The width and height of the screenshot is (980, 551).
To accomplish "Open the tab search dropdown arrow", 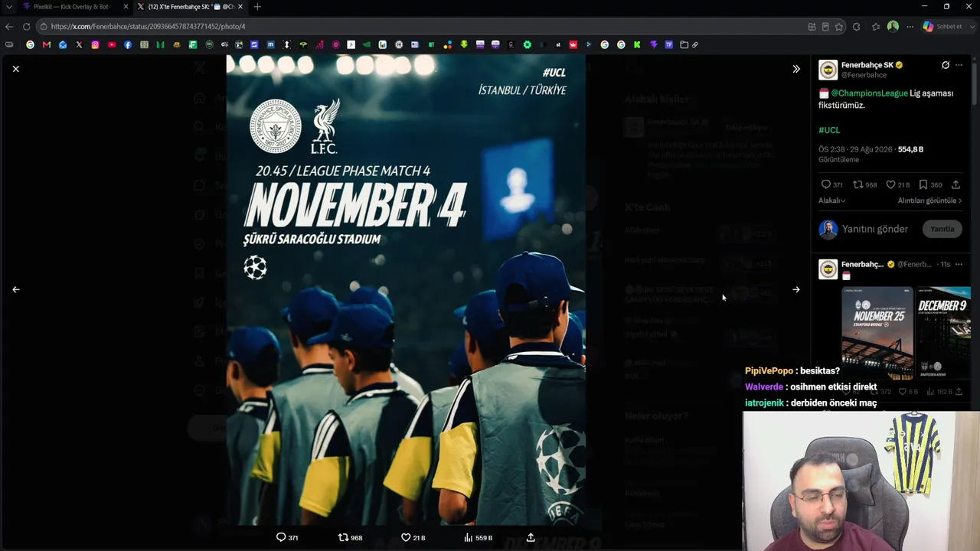I will [x=8, y=7].
